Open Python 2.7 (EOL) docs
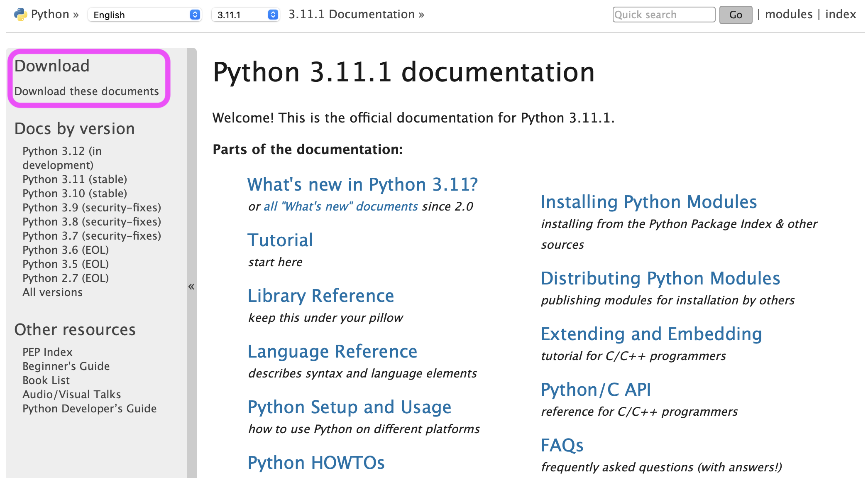This screenshot has width=868, height=478. pyautogui.click(x=66, y=278)
